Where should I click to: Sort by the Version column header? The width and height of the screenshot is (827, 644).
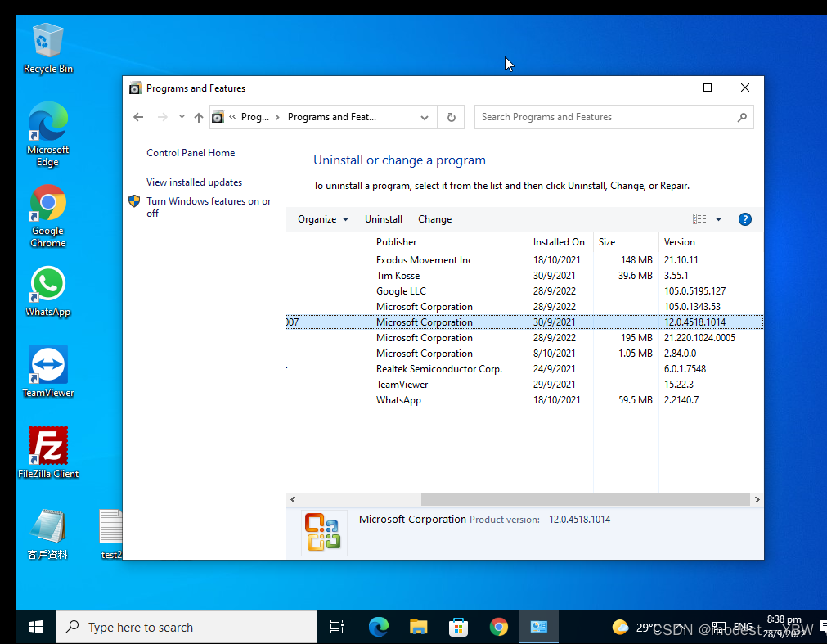711,242
